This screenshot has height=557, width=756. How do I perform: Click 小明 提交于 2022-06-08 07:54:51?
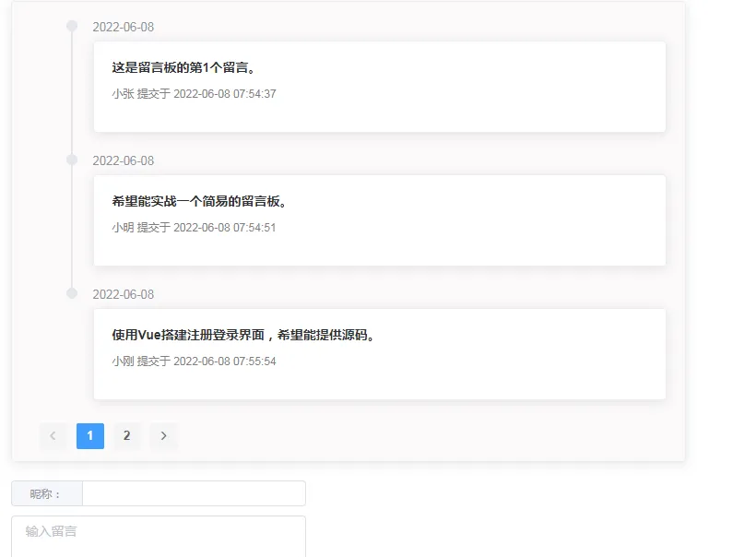click(194, 227)
